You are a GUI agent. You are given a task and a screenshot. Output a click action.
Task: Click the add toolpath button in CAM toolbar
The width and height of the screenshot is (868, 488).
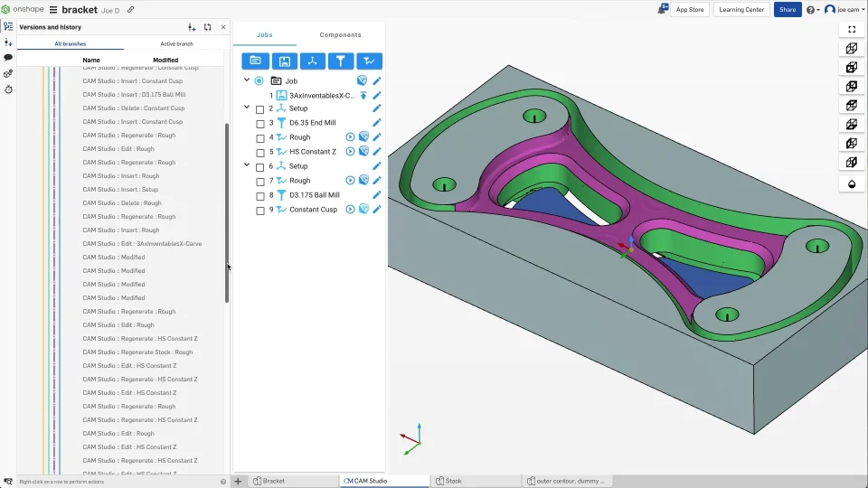point(368,61)
